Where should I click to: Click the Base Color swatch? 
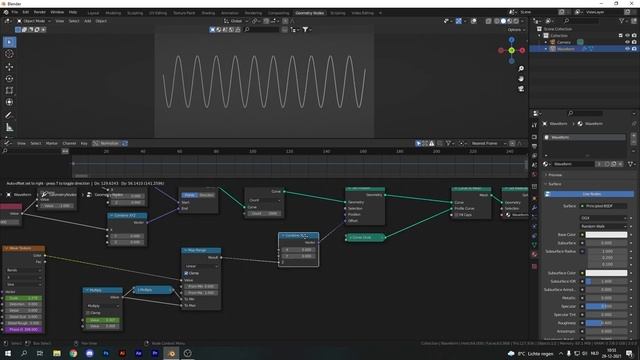(x=606, y=235)
